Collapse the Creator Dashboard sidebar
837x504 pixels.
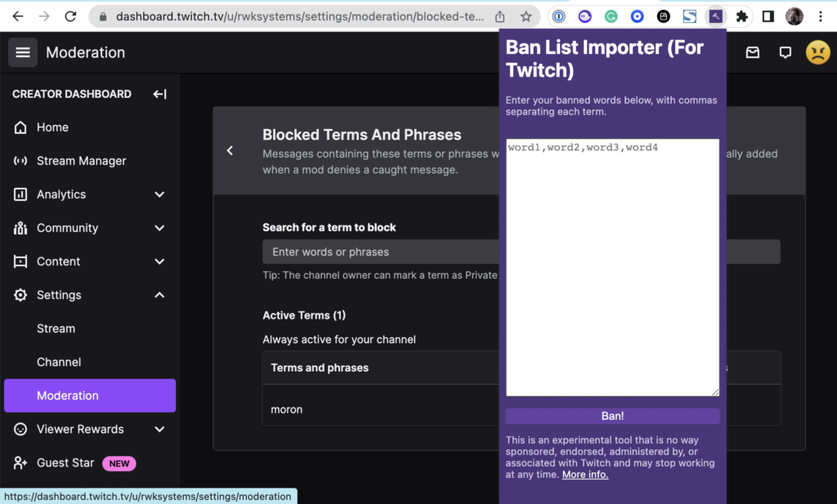tap(159, 95)
